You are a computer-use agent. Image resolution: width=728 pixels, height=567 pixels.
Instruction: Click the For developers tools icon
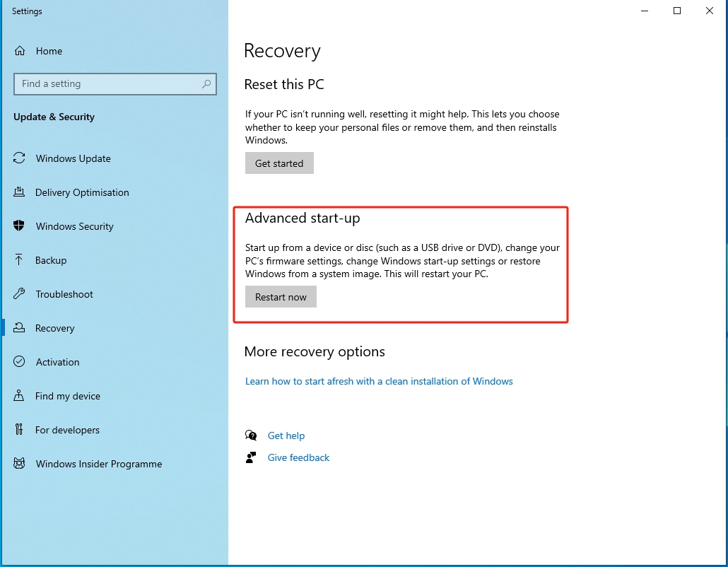click(19, 430)
